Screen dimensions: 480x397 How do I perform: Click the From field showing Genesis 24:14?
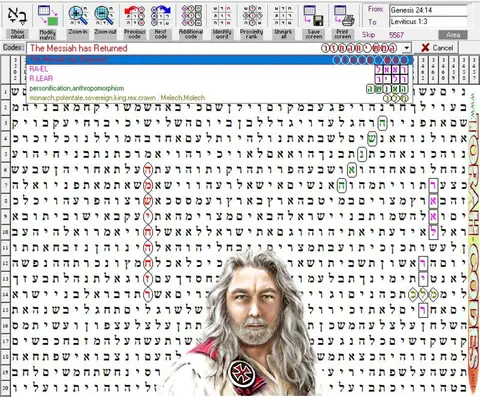click(x=428, y=10)
